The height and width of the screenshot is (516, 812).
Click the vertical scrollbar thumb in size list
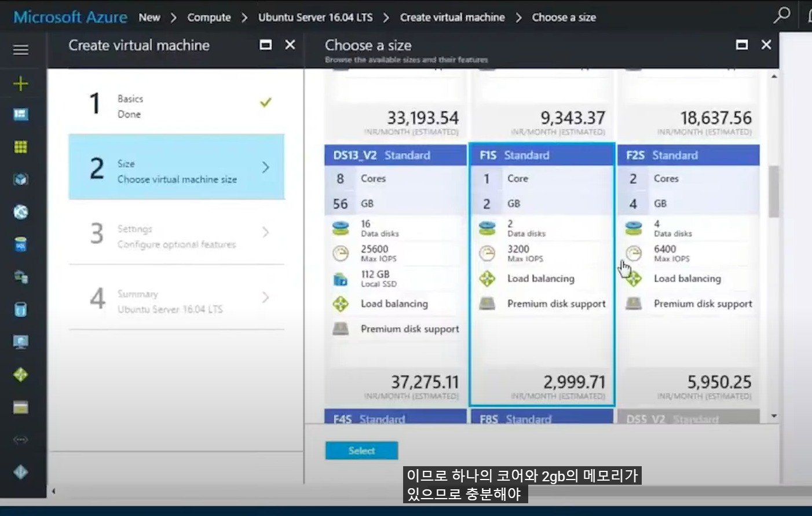tap(774, 191)
